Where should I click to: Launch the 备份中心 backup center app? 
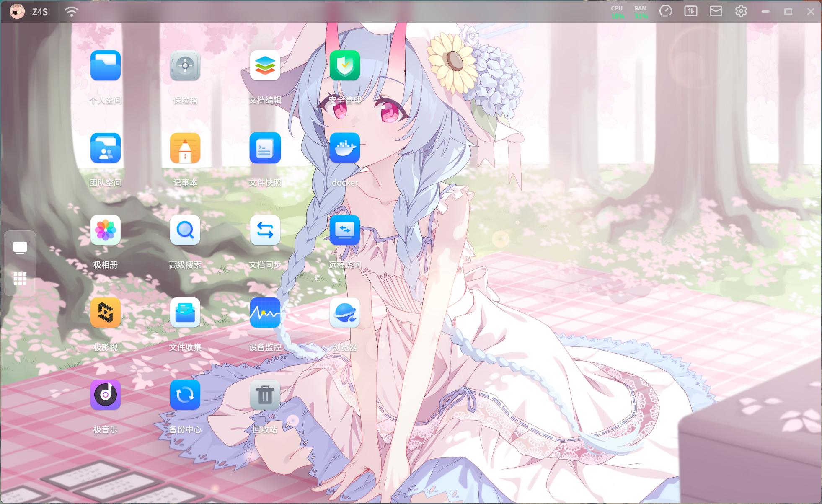click(x=185, y=395)
